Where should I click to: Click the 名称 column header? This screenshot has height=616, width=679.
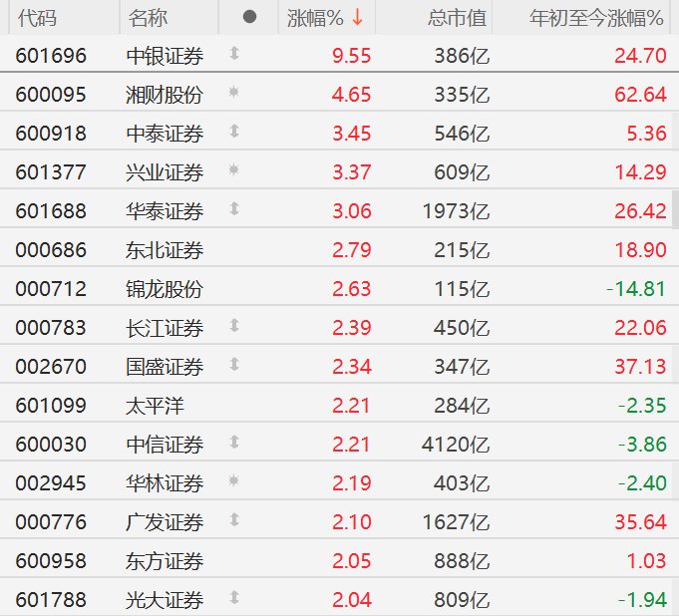tap(149, 17)
